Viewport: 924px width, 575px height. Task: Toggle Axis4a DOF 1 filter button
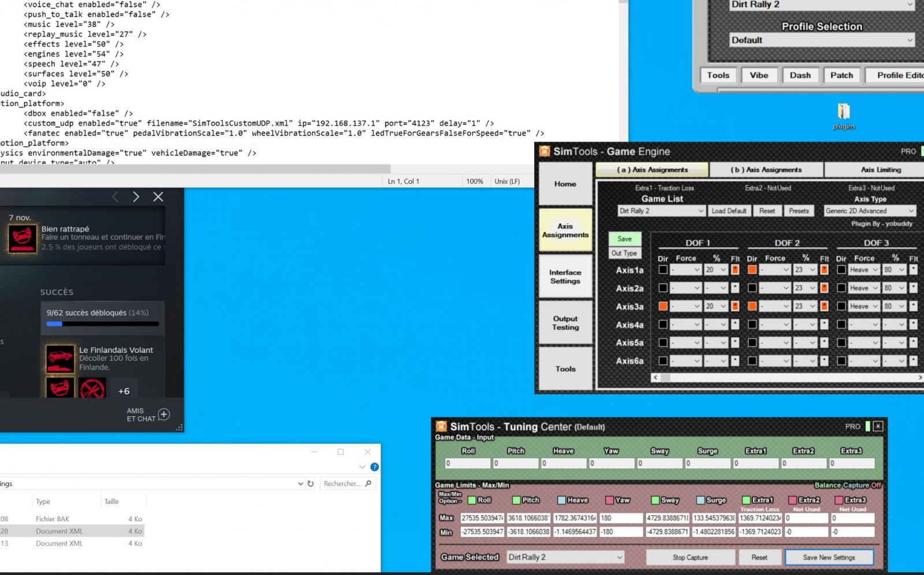click(x=735, y=325)
